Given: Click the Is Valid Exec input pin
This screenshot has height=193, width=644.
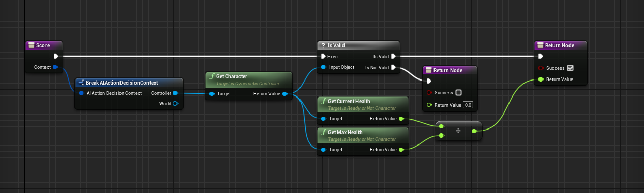Looking at the screenshot, I should [324, 56].
